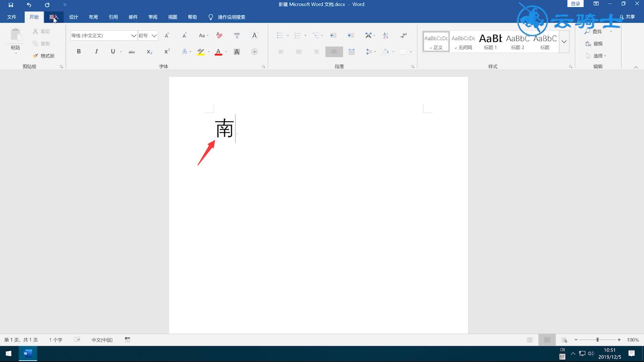Click the 中文(中国) language indicator

102,339
